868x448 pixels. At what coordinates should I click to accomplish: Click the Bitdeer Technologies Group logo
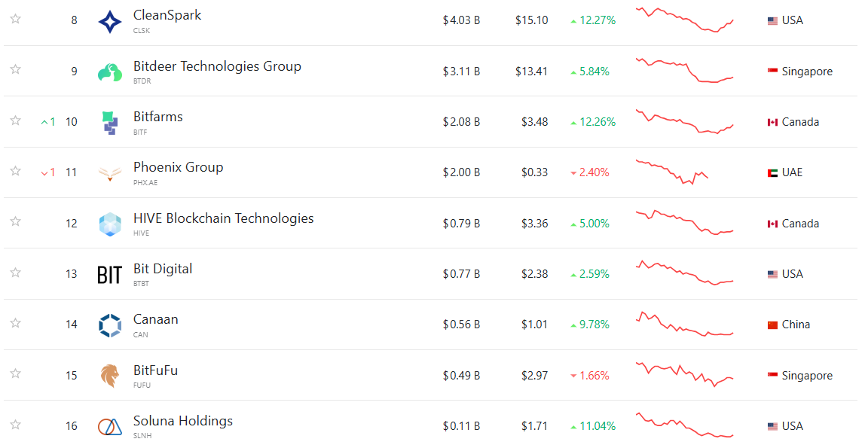pos(110,72)
